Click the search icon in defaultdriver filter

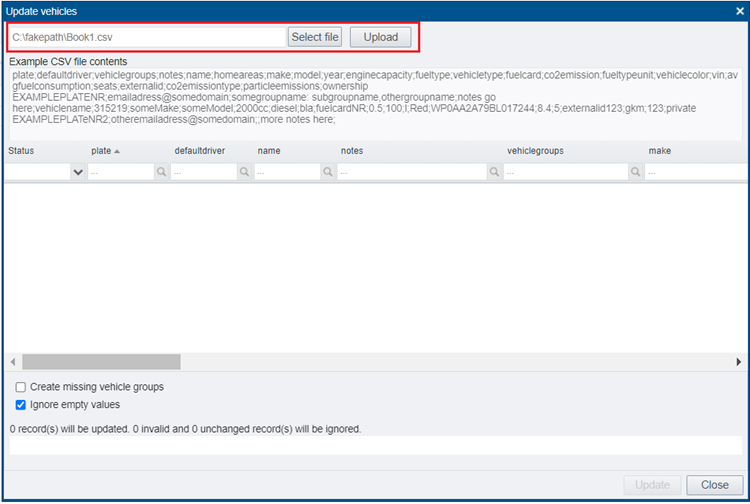click(x=243, y=172)
